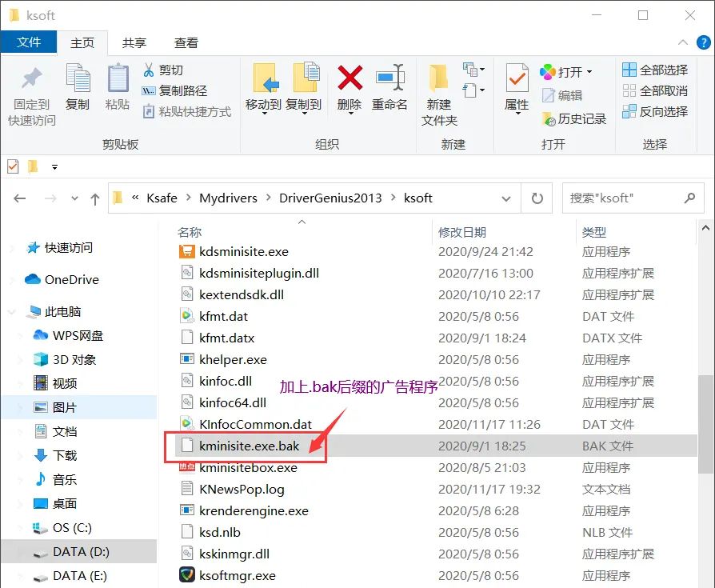Open the File (文件) menu tab
This screenshot has width=715, height=588.
click(x=29, y=42)
